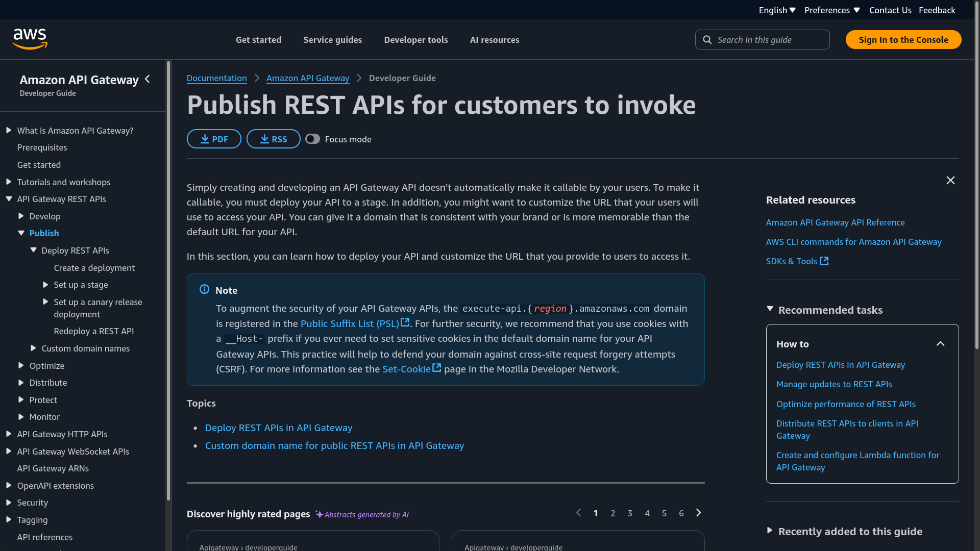Image resolution: width=980 pixels, height=551 pixels.
Task: Open Amazon API Gateway API Reference link
Action: click(x=835, y=222)
